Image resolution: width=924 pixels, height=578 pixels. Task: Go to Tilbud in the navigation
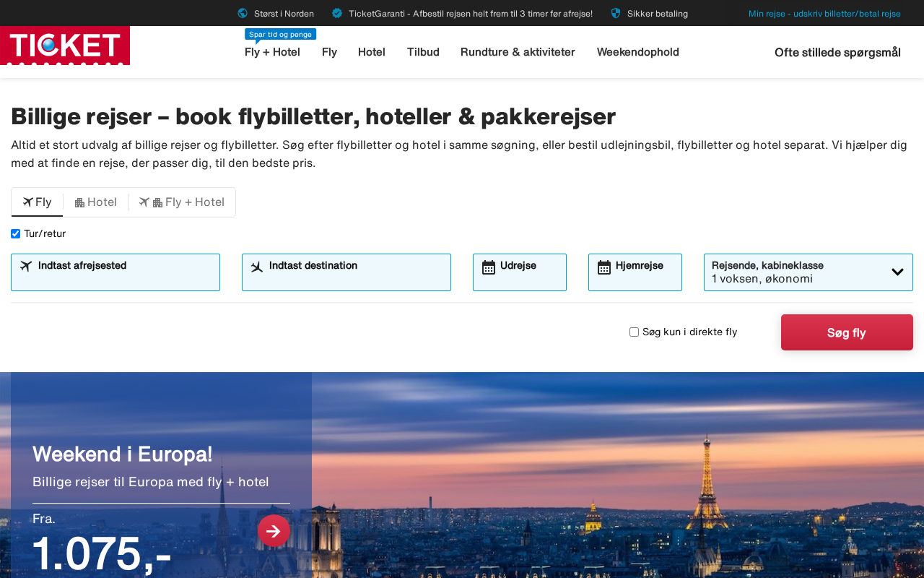(423, 52)
